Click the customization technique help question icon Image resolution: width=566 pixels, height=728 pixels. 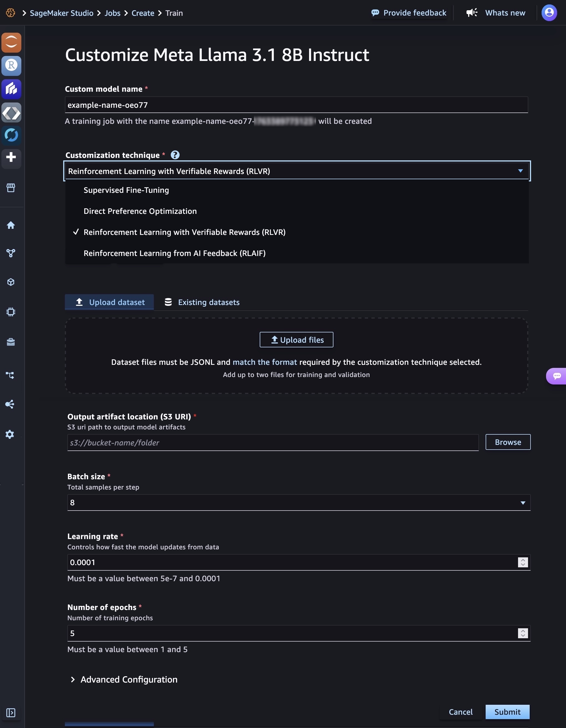click(175, 155)
